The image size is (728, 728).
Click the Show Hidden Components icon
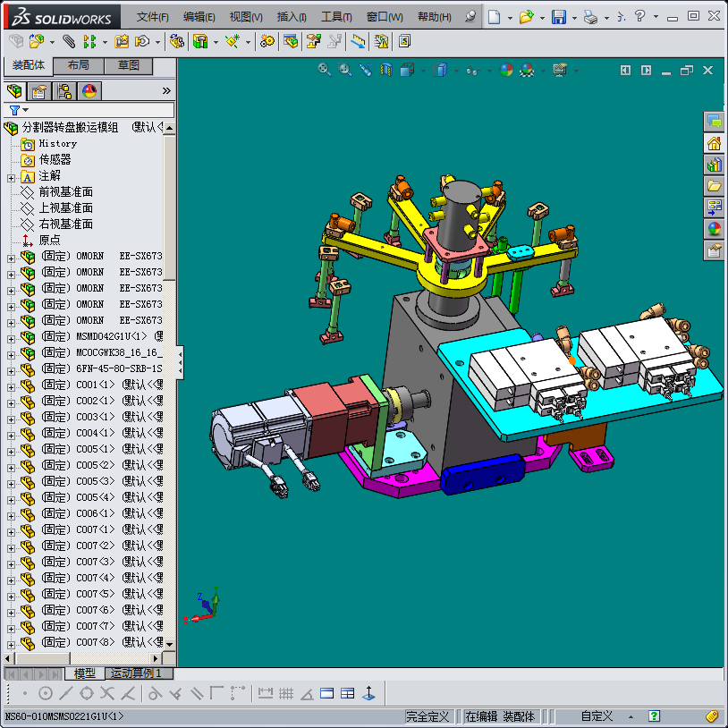click(x=176, y=42)
